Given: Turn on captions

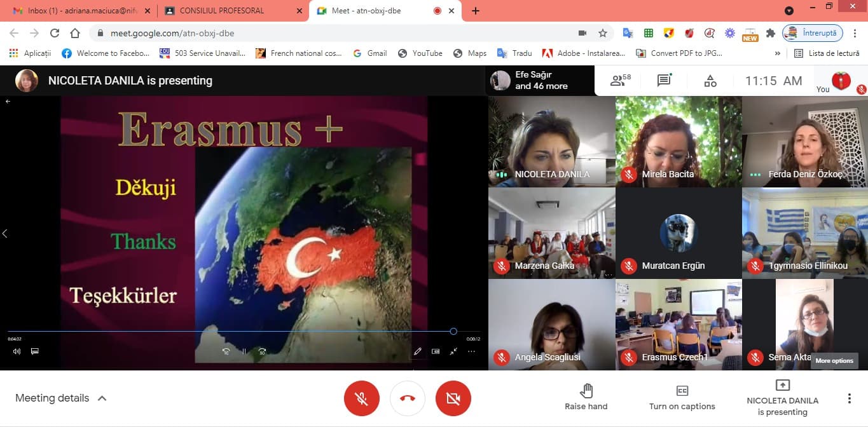Looking at the screenshot, I should [682, 398].
